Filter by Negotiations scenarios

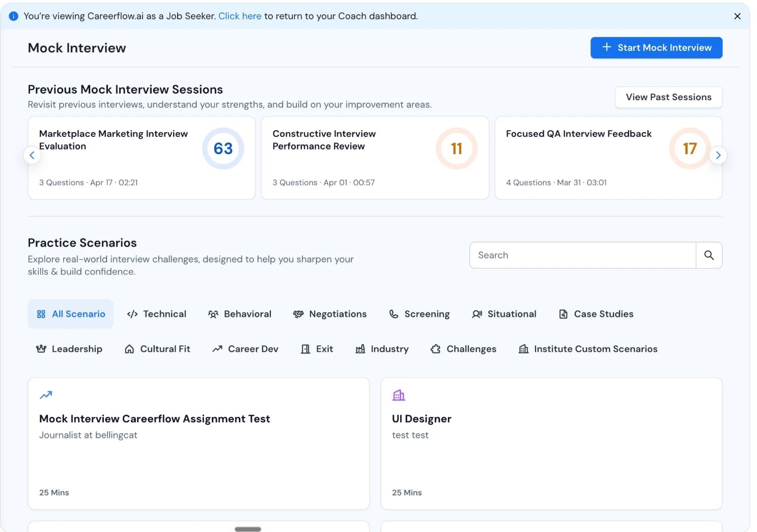330,314
